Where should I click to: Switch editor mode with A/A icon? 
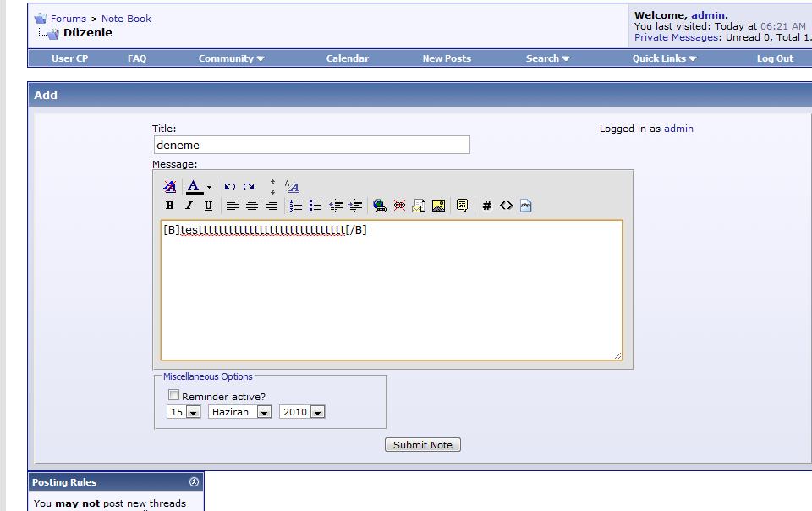click(292, 187)
